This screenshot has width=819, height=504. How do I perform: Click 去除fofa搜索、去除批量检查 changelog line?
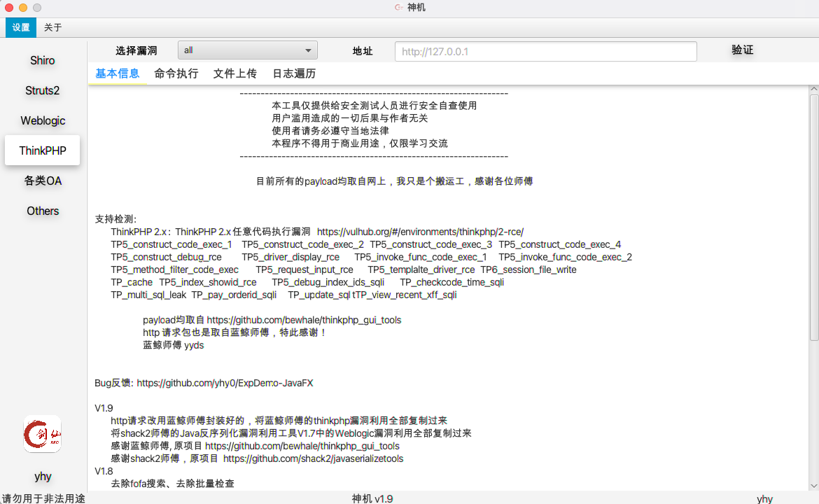(172, 484)
